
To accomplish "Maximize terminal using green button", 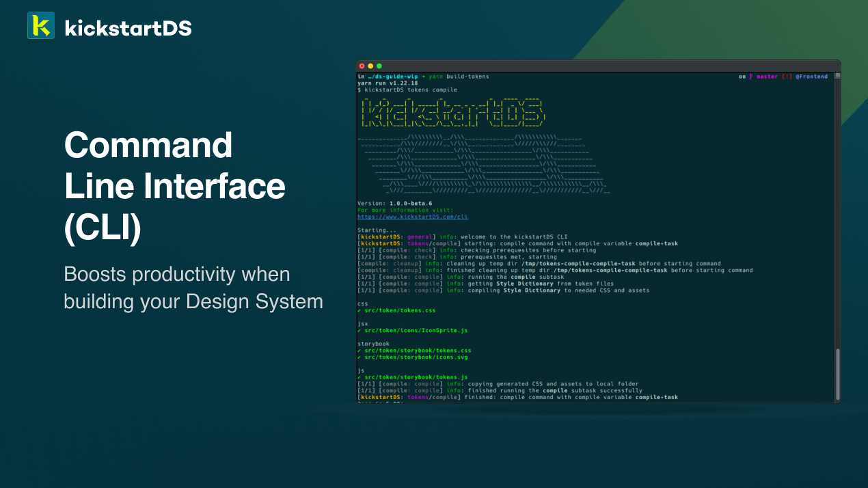I will (379, 66).
